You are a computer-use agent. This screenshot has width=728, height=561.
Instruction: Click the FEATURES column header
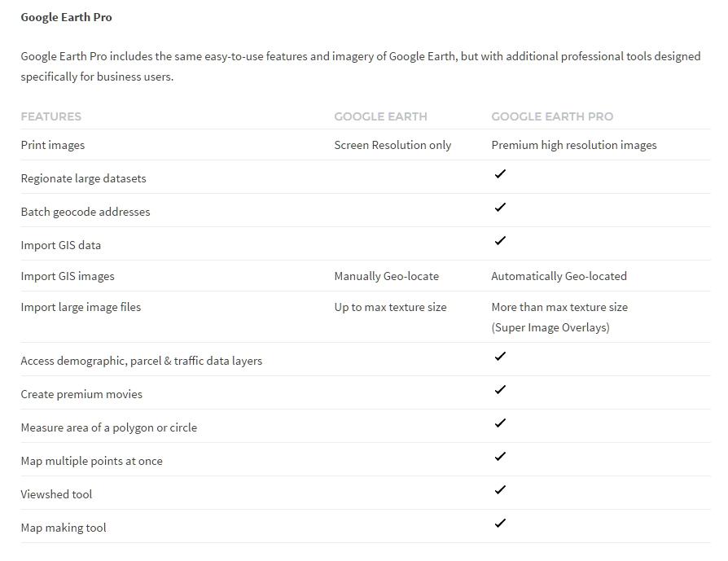[51, 116]
